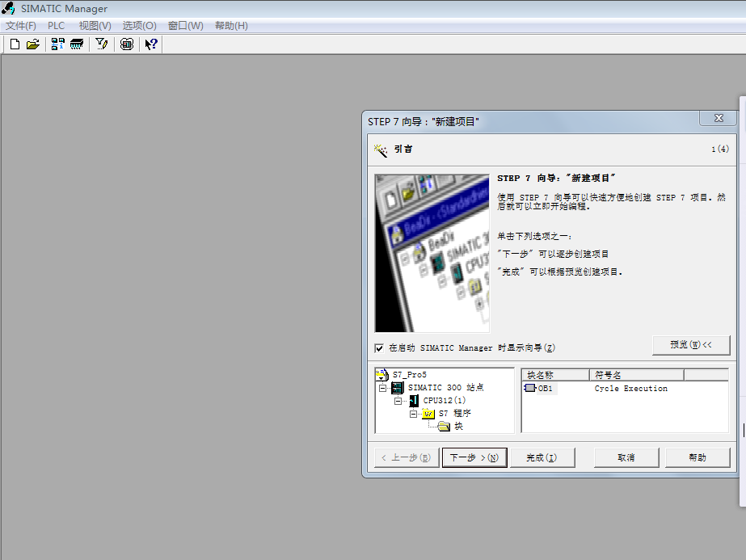Viewport: 746px width, 560px height.
Task: Open the 文件(F) menu
Action: point(21,26)
